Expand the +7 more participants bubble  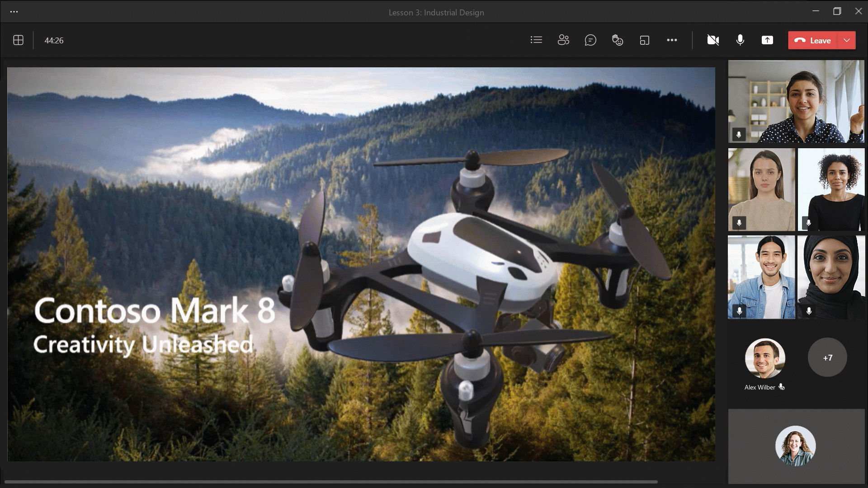tap(827, 357)
